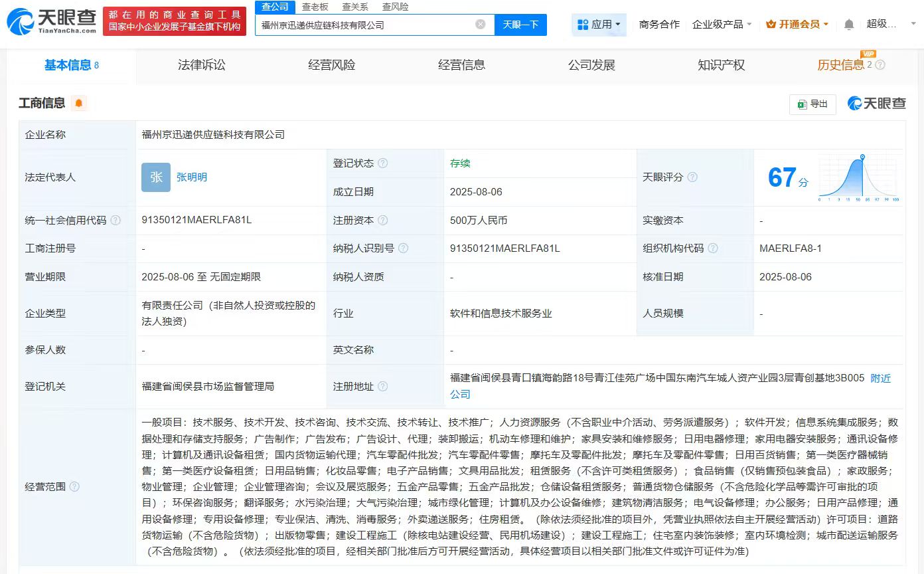The image size is (924, 574).
Task: Expand the 企业级产品 dropdown
Action: pyautogui.click(x=722, y=25)
